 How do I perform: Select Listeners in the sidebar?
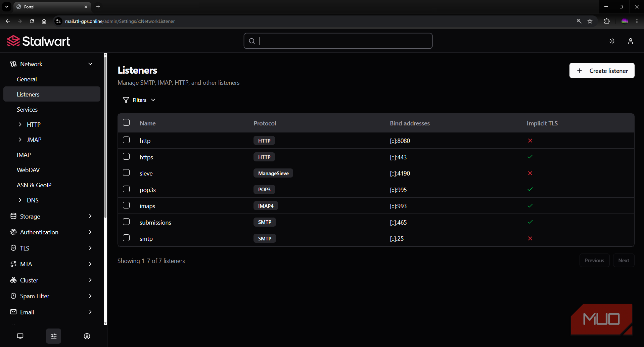pyautogui.click(x=52, y=94)
